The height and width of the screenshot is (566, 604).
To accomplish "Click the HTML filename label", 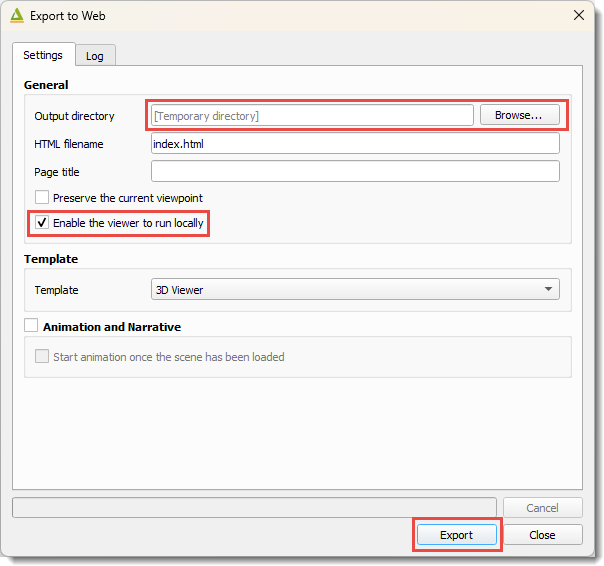I will pos(69,144).
